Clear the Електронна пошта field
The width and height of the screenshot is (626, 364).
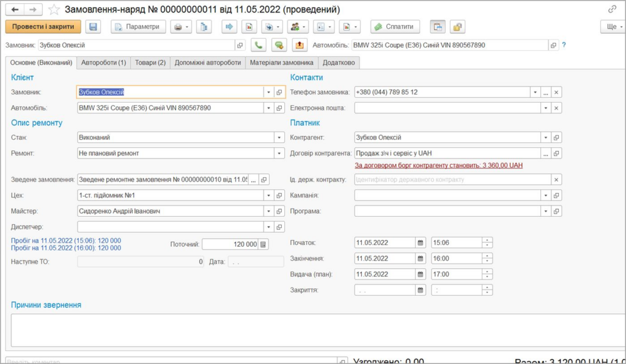(x=556, y=108)
